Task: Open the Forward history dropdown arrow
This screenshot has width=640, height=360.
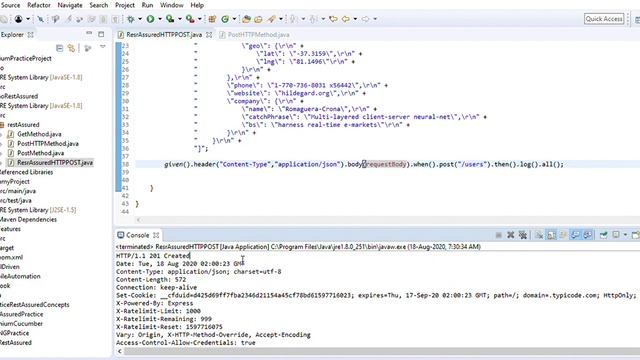Action: tap(375, 19)
